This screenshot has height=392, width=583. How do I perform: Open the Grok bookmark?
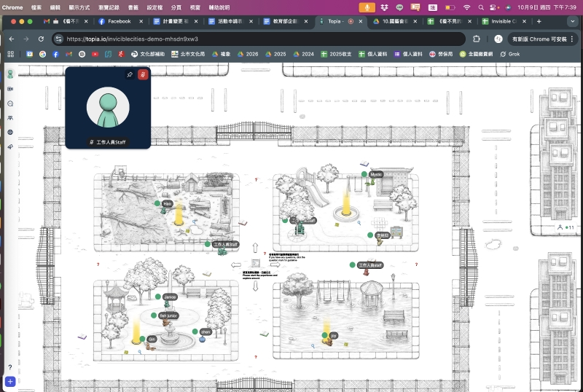509,54
